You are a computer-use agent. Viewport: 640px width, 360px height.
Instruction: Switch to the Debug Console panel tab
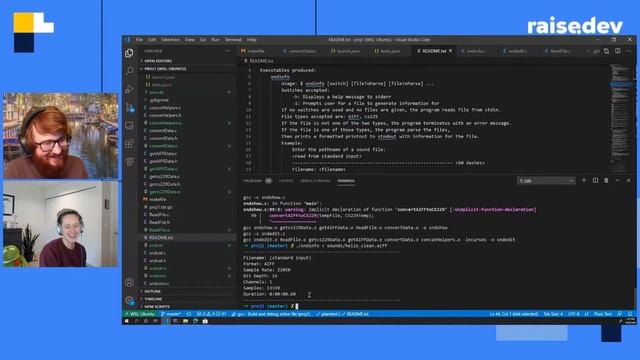tap(315, 180)
